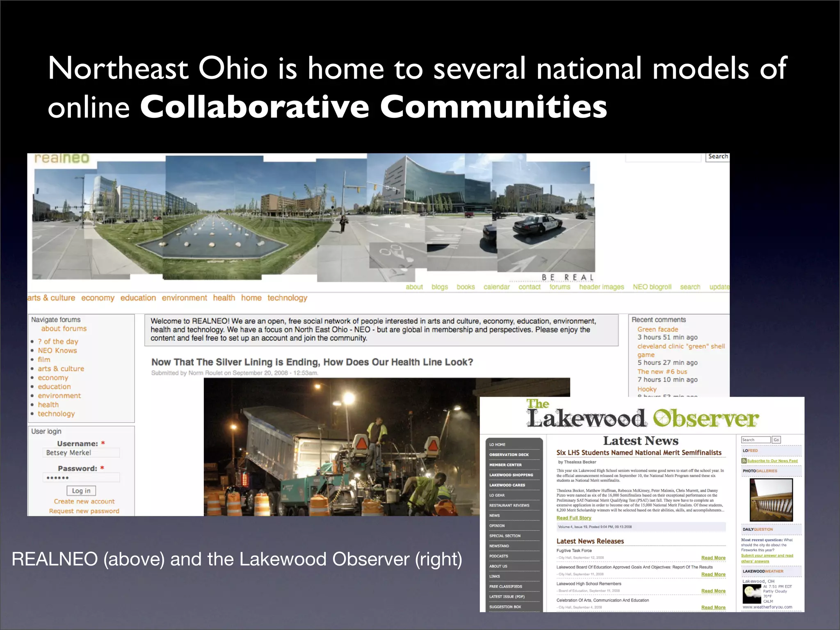This screenshot has height=630, width=840.
Task: Open the Lakewood Observer masthead logo
Action: click(x=643, y=414)
